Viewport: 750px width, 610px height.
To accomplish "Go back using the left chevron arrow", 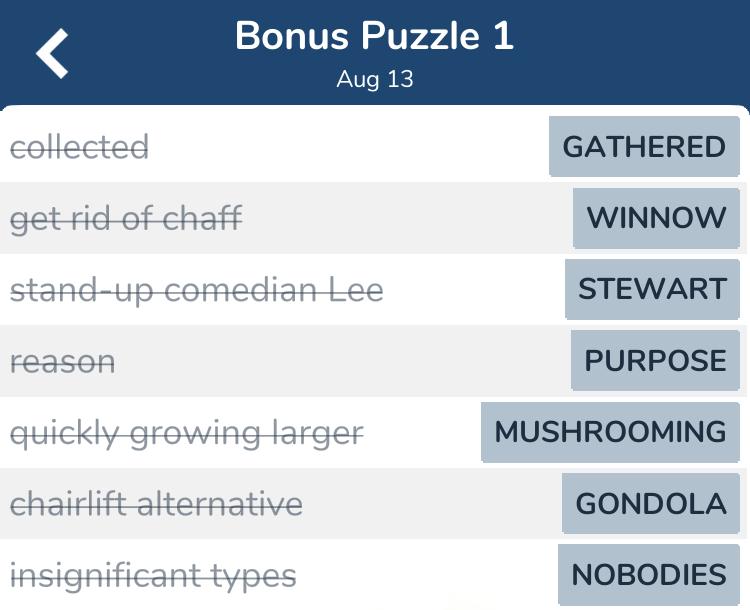I will tap(52, 53).
